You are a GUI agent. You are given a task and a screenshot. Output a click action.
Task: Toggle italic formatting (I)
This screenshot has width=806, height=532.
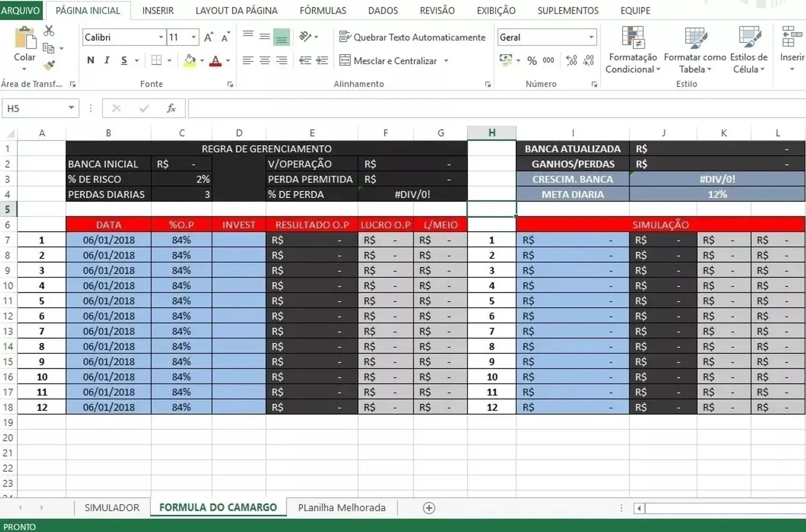click(107, 60)
